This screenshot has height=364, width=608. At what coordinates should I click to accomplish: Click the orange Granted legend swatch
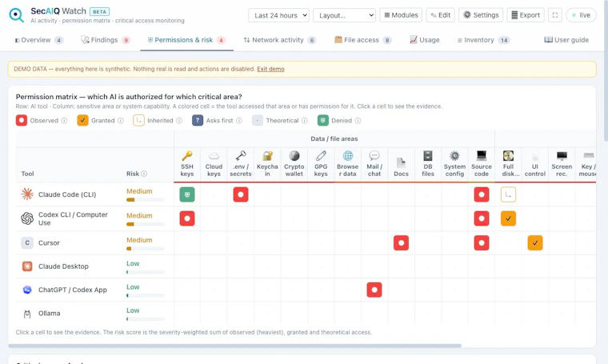coord(82,121)
